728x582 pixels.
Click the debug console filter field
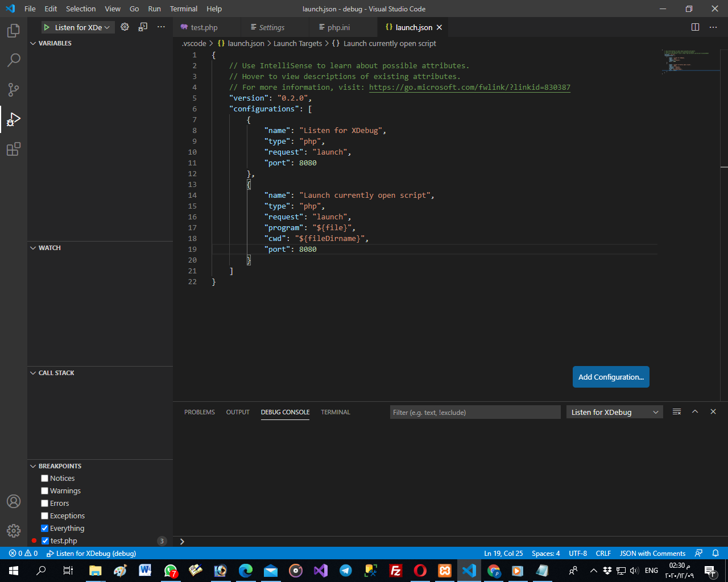475,413
